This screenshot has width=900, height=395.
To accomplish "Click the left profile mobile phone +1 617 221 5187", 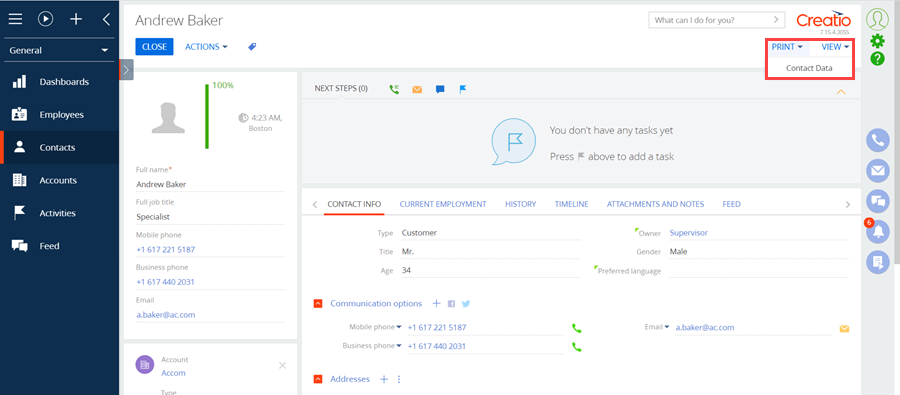I will [x=165, y=250].
